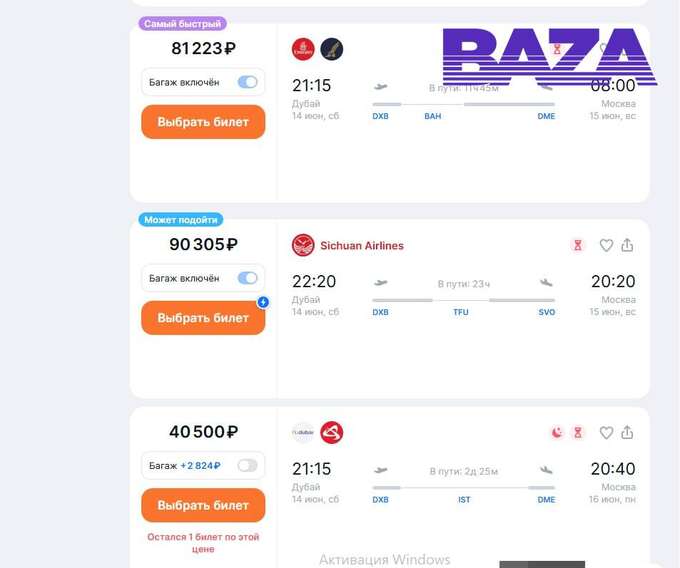Screen dimensions: 680x568
Task: Enable baggage +2 824₽ switch
Action: coord(248,465)
